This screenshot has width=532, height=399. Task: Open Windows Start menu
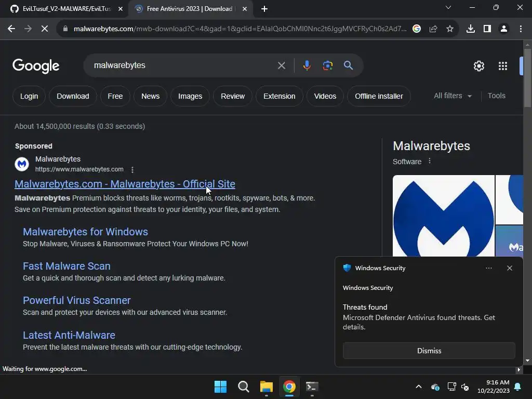(220, 387)
